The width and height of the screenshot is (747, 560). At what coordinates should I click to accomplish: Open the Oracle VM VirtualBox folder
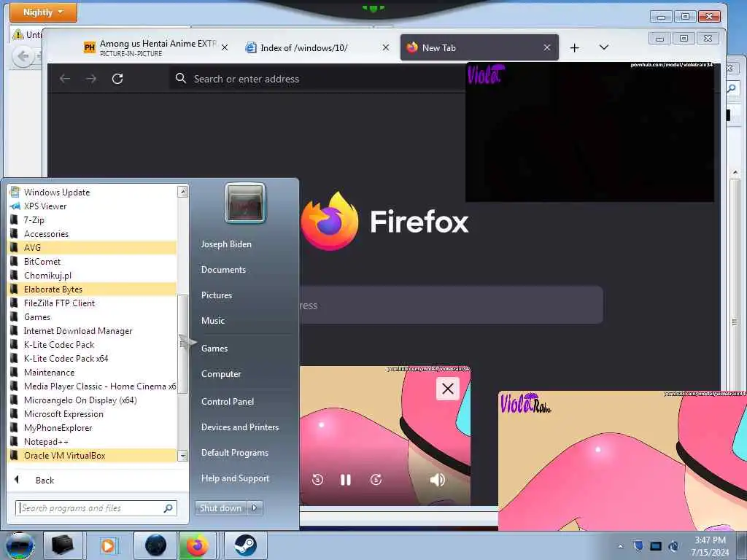pos(93,455)
